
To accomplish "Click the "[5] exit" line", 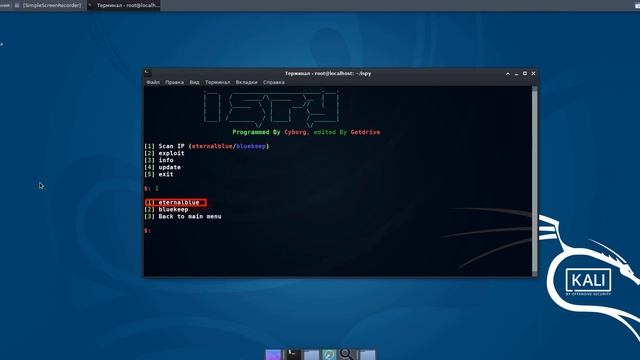I will [x=159, y=174].
